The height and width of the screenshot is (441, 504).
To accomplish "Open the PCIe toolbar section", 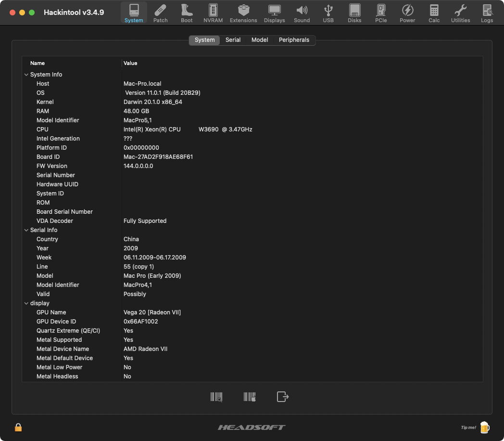I will [x=381, y=13].
